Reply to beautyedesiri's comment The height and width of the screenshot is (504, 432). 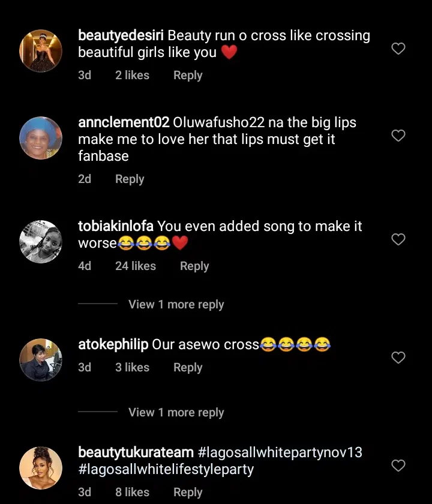tap(188, 76)
